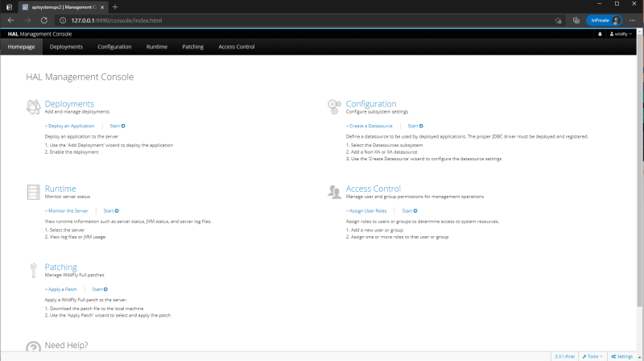Open a new browser tab
The width and height of the screenshot is (644, 361).
pyautogui.click(x=115, y=7)
